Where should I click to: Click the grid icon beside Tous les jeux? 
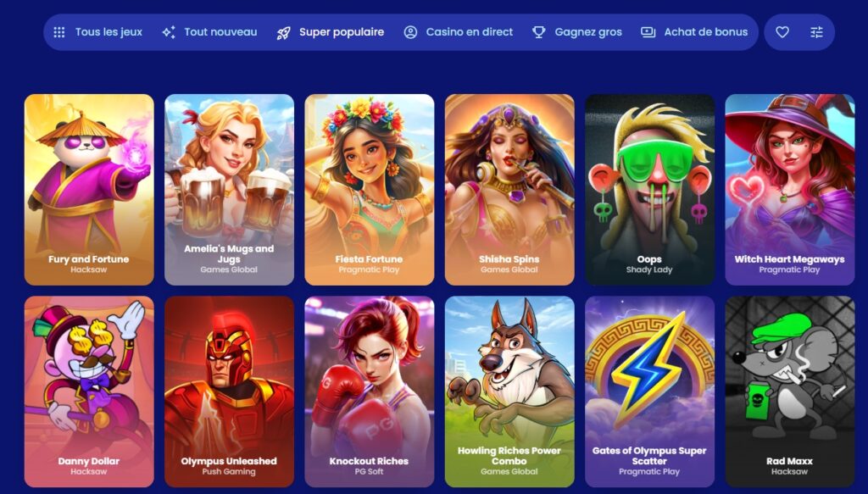59,32
